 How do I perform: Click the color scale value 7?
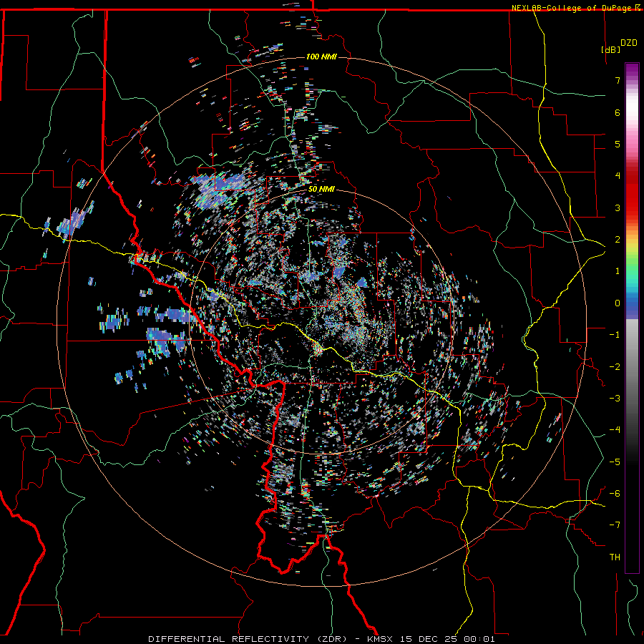(x=618, y=80)
